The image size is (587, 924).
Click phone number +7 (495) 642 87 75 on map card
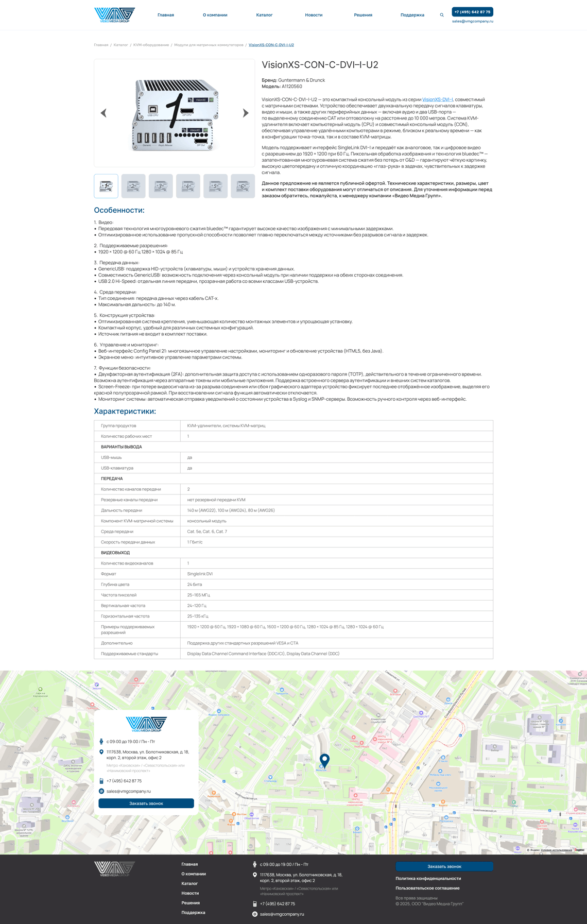124,781
